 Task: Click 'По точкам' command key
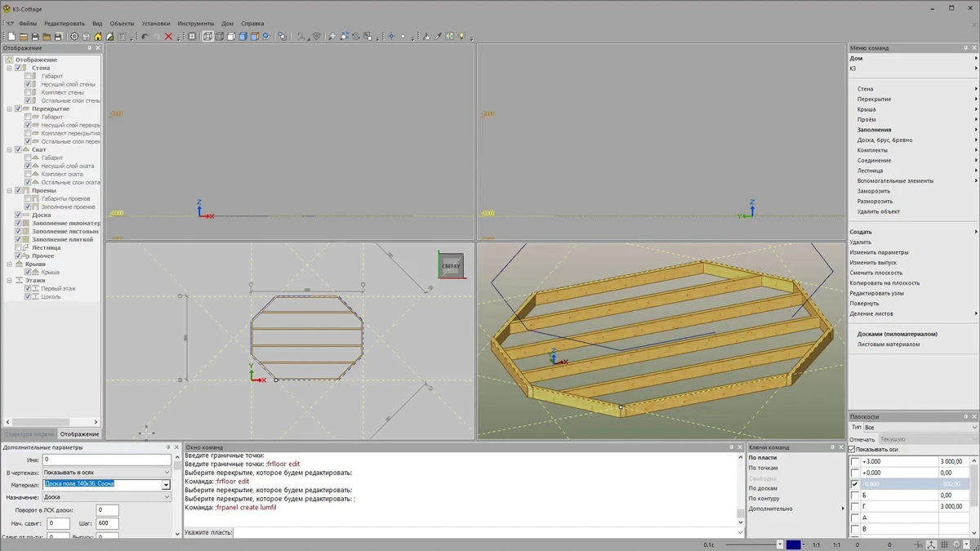(764, 468)
